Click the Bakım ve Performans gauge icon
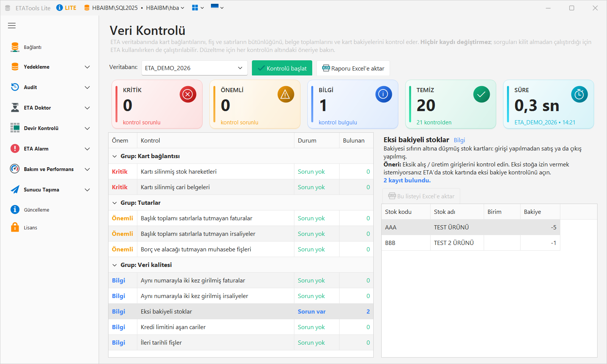This screenshot has height=364, width=607. (15, 169)
